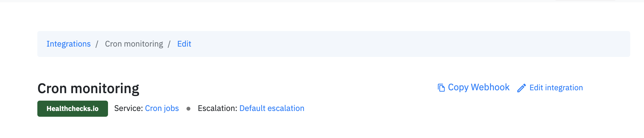Click the Copy Webhook text
This screenshot has height=138, width=644.
(479, 87)
